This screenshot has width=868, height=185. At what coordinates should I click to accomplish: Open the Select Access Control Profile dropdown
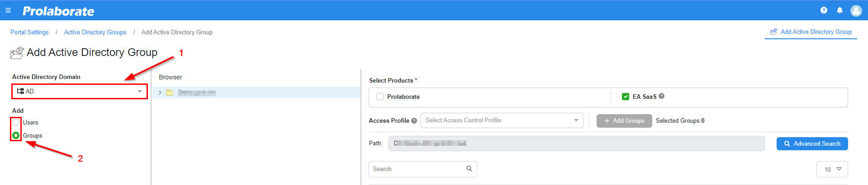point(502,120)
